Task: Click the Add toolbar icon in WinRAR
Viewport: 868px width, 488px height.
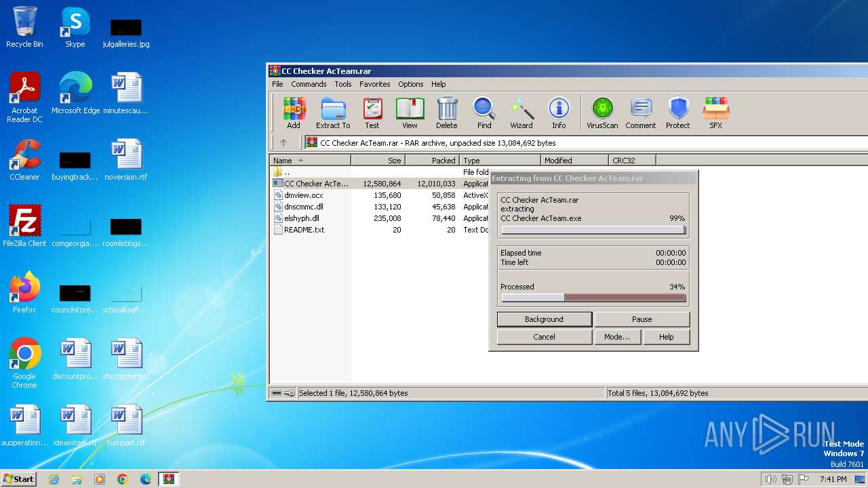Action: point(294,113)
